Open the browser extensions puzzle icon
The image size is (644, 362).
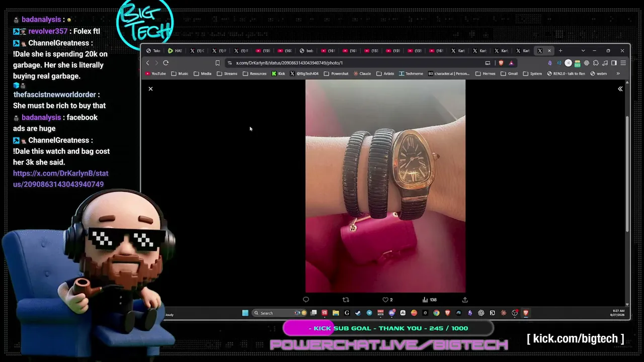pyautogui.click(x=596, y=63)
